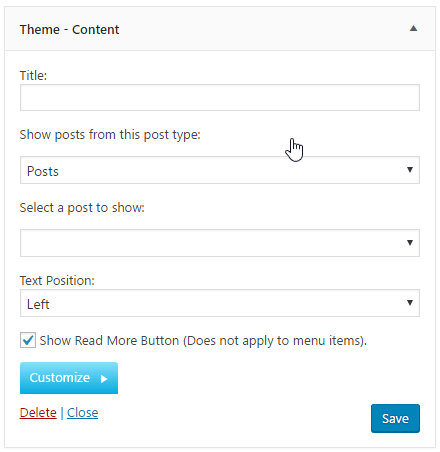This screenshot has width=440, height=452.
Task: Click the 'Select a post to show:' label
Action: tap(82, 208)
